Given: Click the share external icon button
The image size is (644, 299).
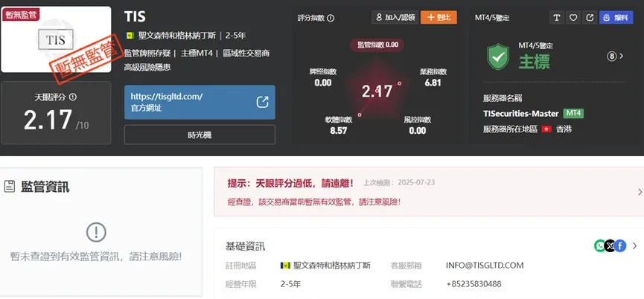Looking at the screenshot, I should click(x=590, y=18).
